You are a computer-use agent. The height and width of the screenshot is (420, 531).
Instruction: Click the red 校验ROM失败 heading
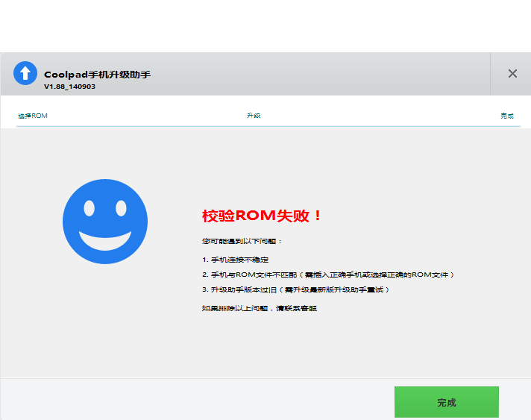pos(263,216)
